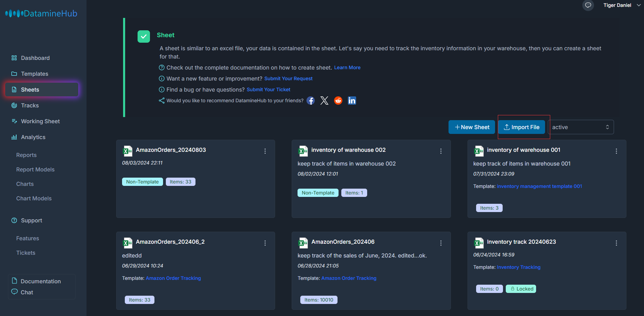Share via the Reddit icon
Screen dimensions: 644x316
[338, 101]
